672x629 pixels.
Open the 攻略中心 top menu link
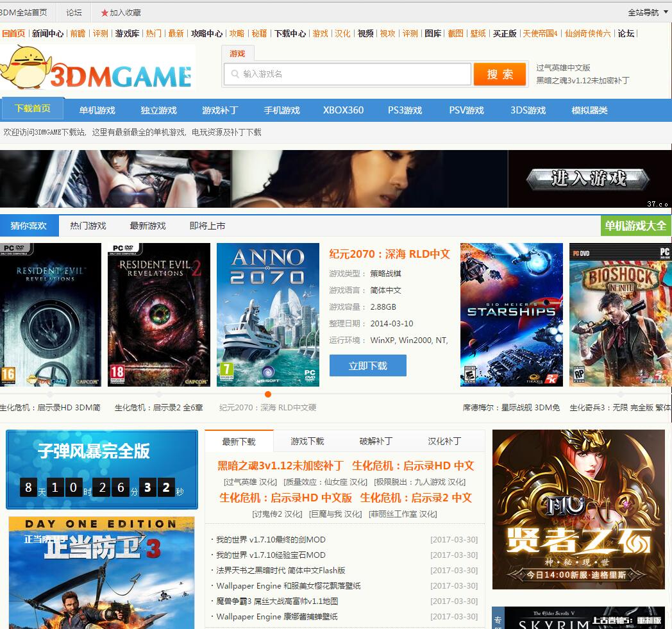click(206, 33)
